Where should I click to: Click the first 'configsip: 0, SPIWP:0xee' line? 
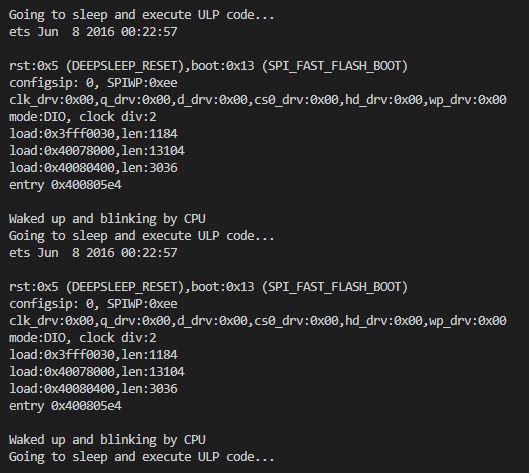pos(93,83)
